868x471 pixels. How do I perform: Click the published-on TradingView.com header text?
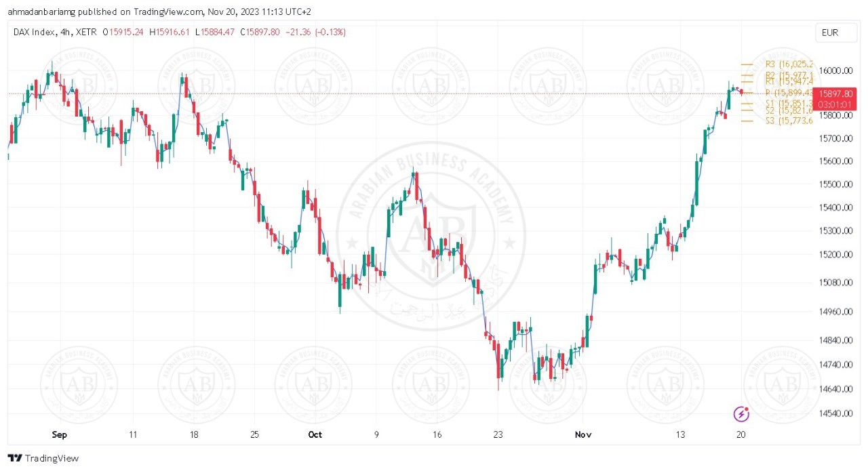[x=161, y=12]
